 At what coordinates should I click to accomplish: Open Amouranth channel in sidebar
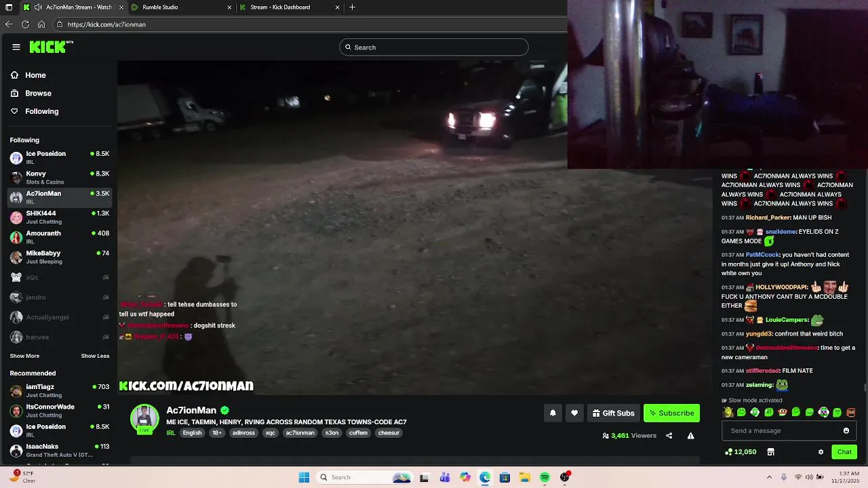60,237
